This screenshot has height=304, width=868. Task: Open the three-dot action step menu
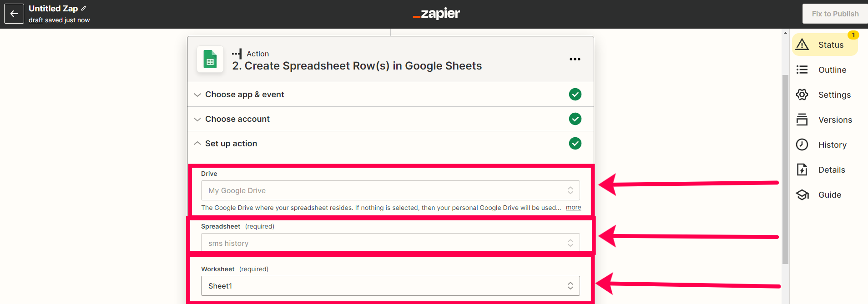coord(575,59)
